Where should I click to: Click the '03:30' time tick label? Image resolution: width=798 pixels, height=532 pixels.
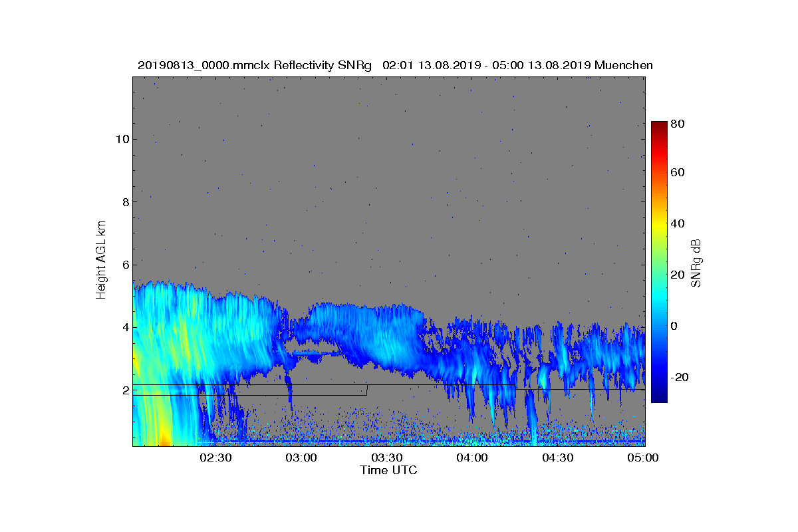point(387,458)
